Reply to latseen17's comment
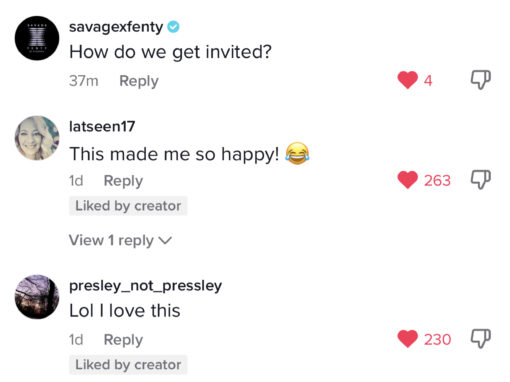Screen dimensions: 510x382 click(123, 181)
